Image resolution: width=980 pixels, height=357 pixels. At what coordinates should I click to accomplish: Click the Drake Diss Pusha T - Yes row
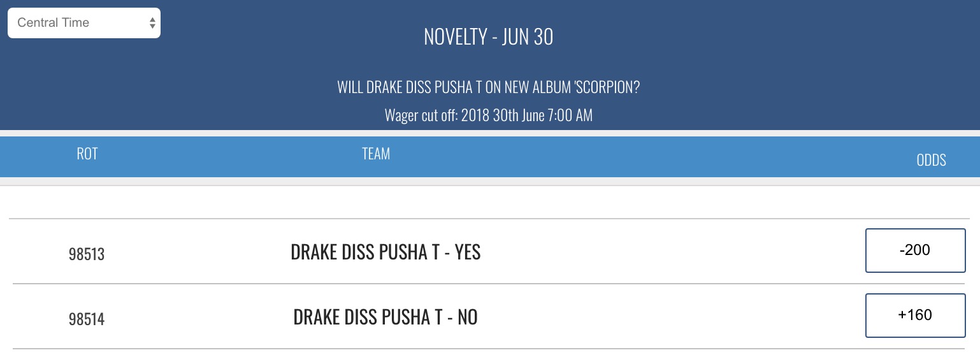[x=489, y=251]
